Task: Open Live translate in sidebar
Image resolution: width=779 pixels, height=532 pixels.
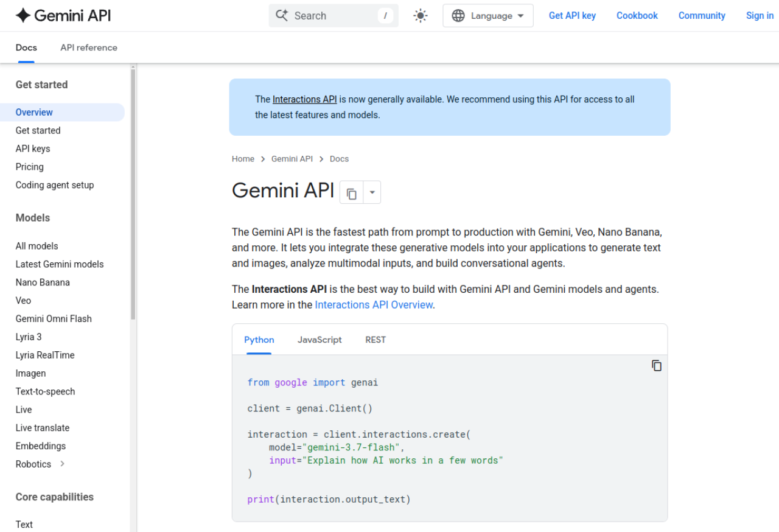Action: pyautogui.click(x=43, y=428)
